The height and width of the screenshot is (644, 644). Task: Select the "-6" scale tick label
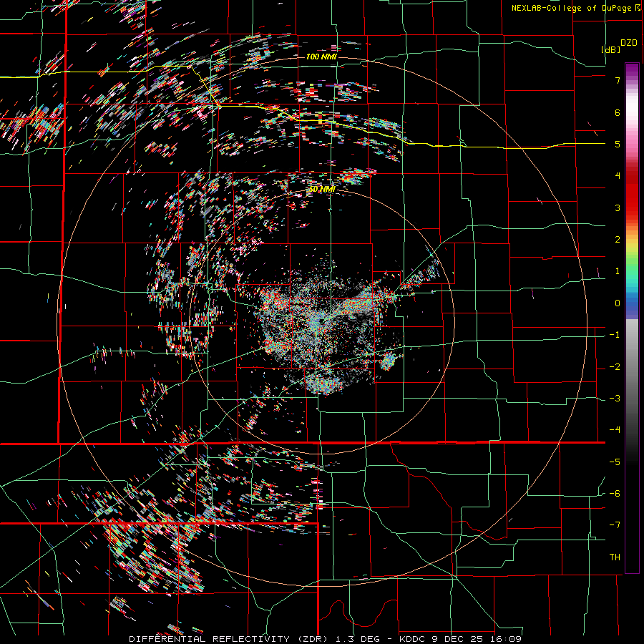point(615,494)
